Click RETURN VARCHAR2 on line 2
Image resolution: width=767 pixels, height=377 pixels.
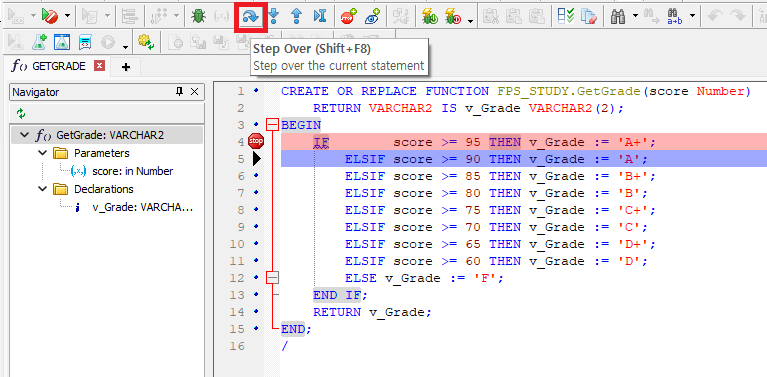[x=372, y=108]
